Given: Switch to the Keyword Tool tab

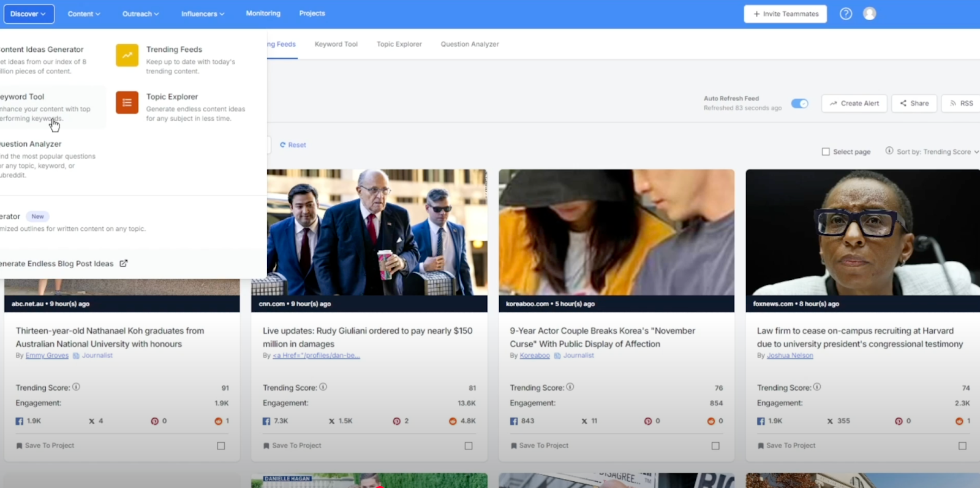Looking at the screenshot, I should pos(336,44).
